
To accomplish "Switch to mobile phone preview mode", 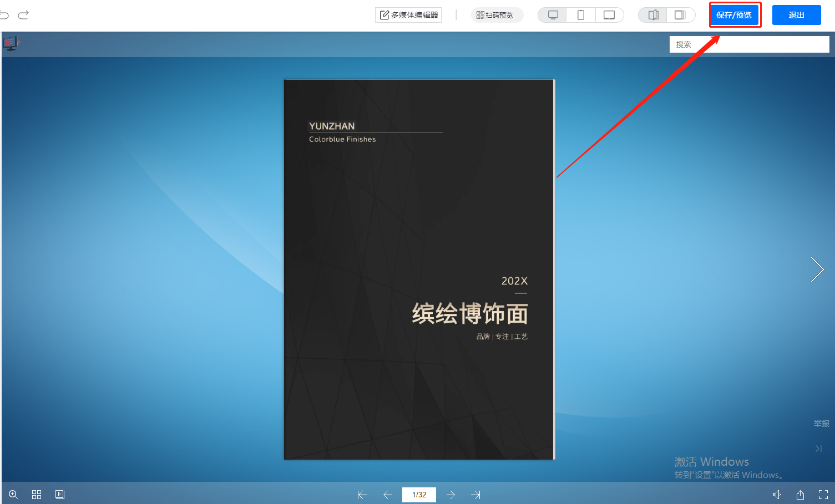I will [x=581, y=15].
